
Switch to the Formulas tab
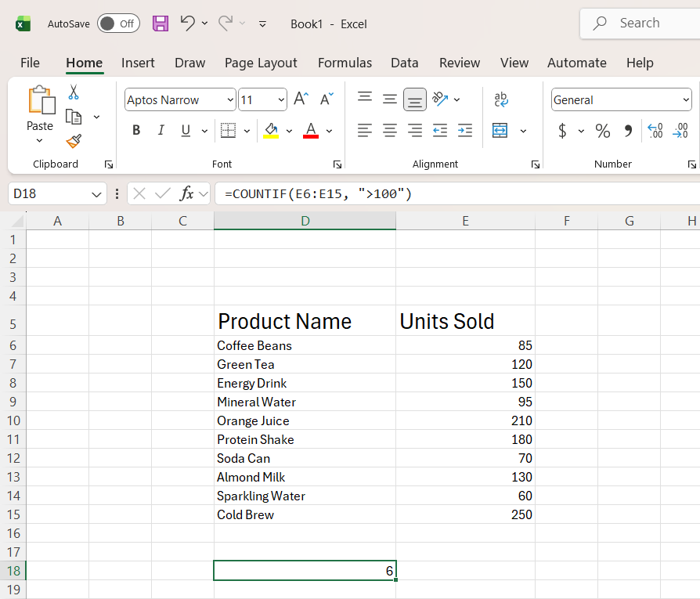click(345, 63)
